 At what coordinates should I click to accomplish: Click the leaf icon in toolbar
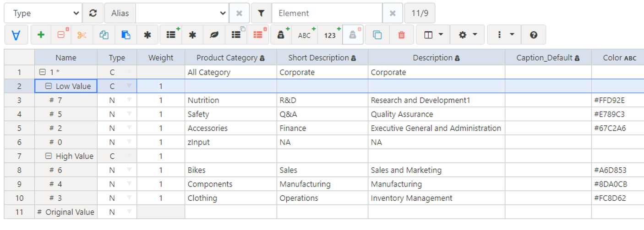(x=214, y=35)
